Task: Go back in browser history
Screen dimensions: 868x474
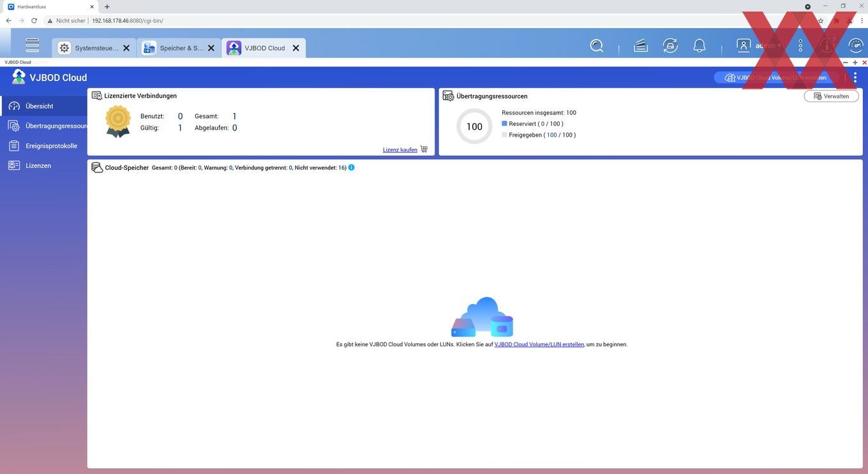Action: click(8, 20)
